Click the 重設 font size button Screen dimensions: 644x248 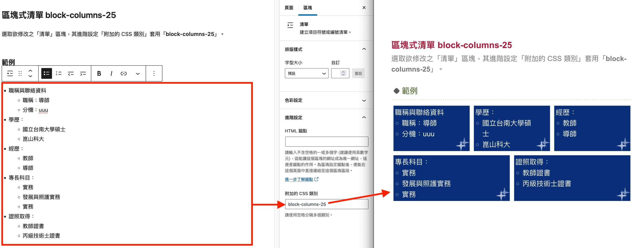pyautogui.click(x=358, y=74)
